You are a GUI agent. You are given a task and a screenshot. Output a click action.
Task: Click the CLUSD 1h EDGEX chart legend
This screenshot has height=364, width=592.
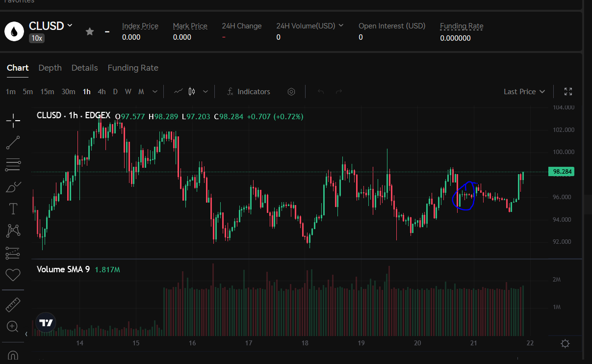(74, 116)
